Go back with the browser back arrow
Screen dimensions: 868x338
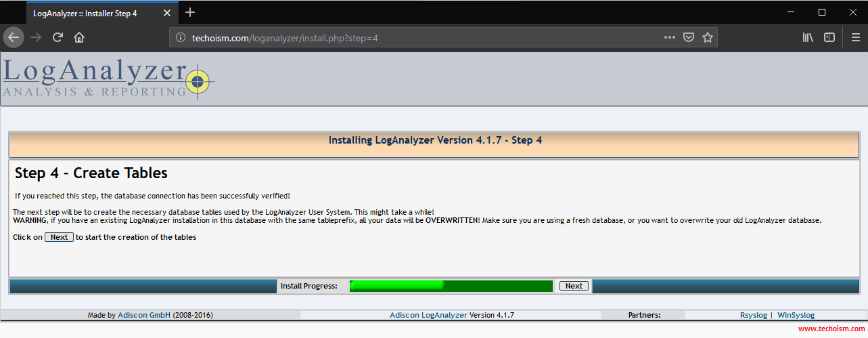pyautogui.click(x=14, y=37)
